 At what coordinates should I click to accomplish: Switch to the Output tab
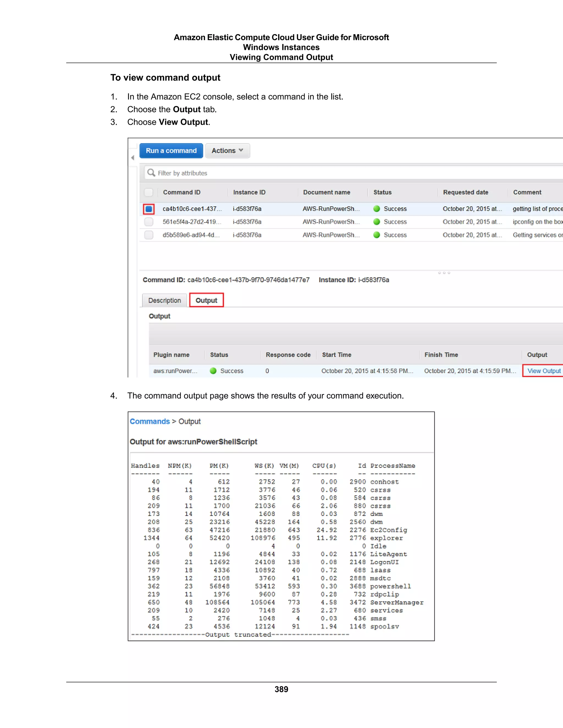tap(206, 300)
